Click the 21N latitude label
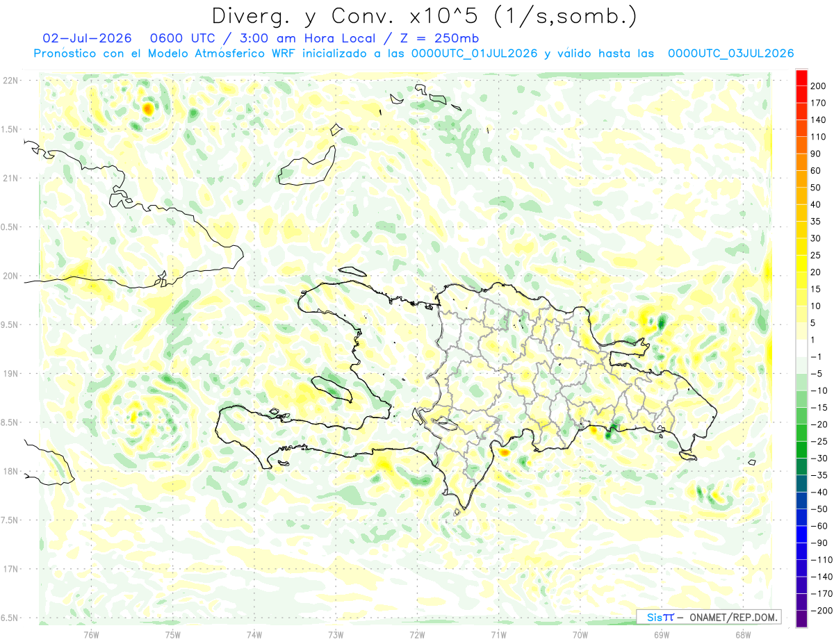Viewport: 834px width, 644px height. [10, 178]
